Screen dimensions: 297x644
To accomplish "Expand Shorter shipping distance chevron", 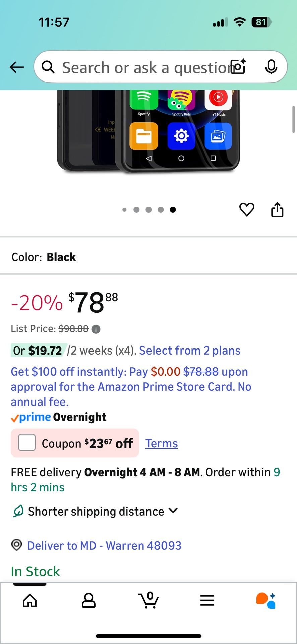I will point(173,511).
